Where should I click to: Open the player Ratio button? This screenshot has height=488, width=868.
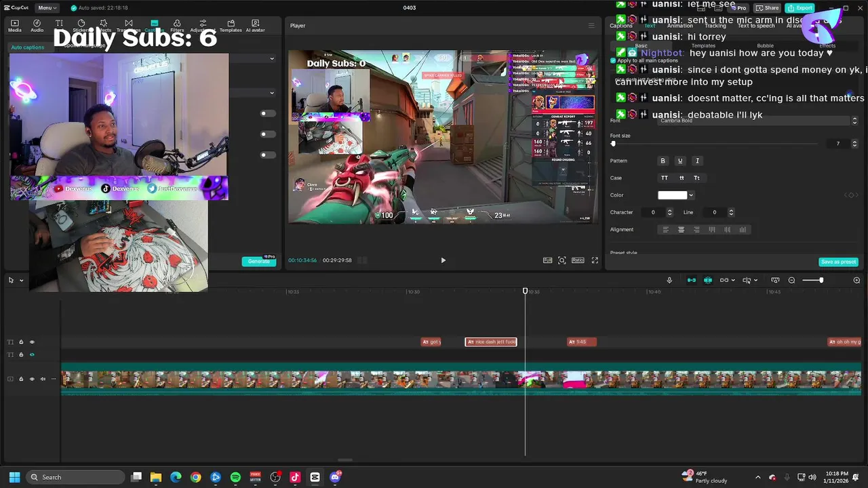578,260
